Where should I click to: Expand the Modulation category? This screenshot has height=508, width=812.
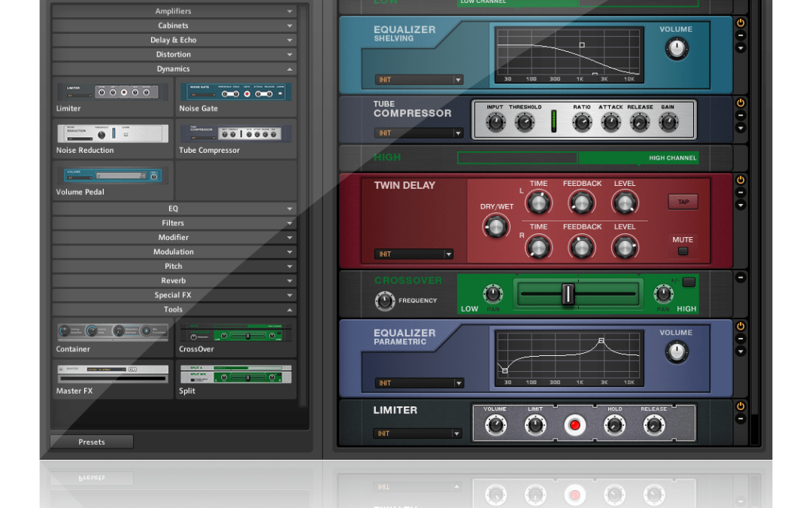[x=174, y=252]
